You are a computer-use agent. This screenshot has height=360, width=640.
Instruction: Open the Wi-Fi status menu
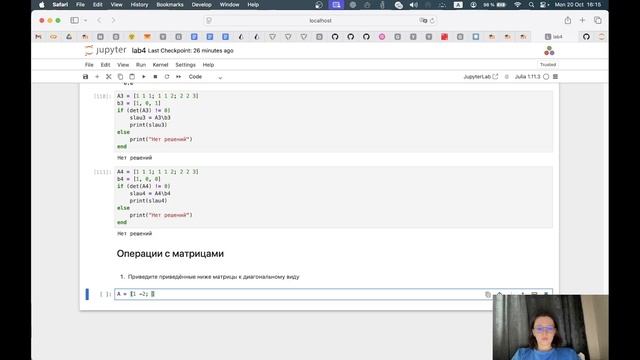coord(518,5)
